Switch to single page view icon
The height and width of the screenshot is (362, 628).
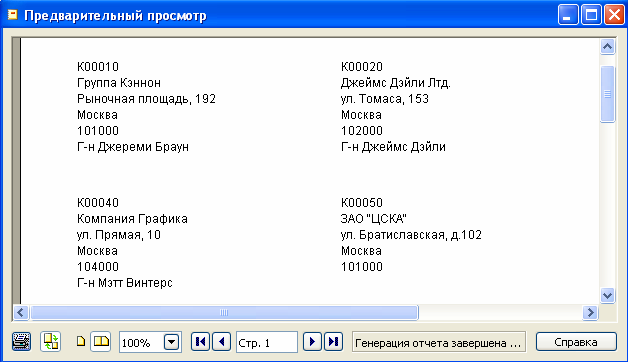tap(81, 342)
